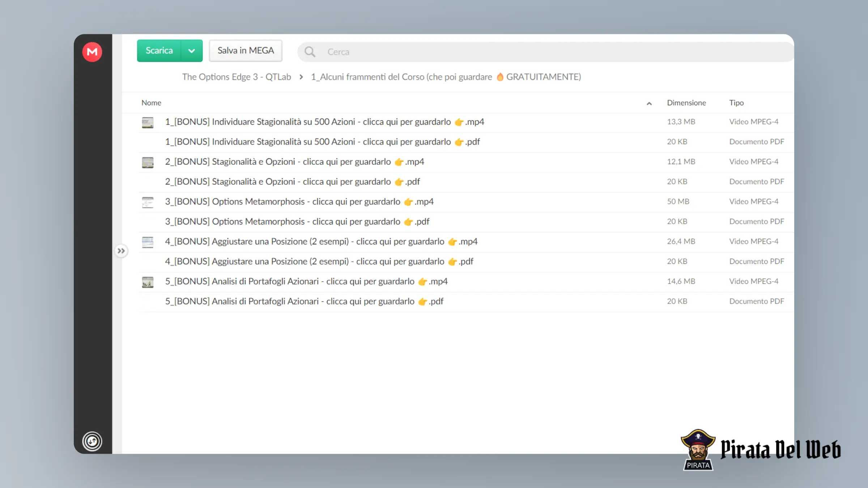Click Video MPEG-4 type of Options Metamorphosis
The width and height of the screenshot is (868, 488).
[754, 201]
